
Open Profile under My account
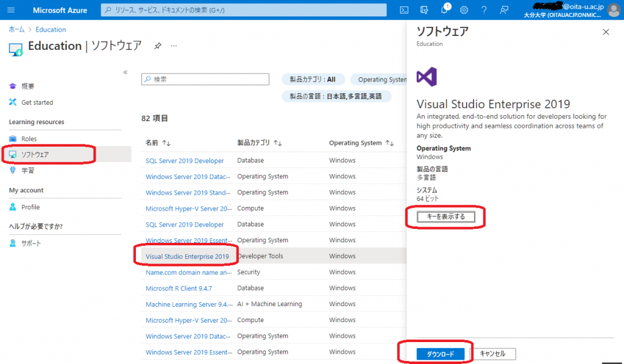tap(30, 208)
